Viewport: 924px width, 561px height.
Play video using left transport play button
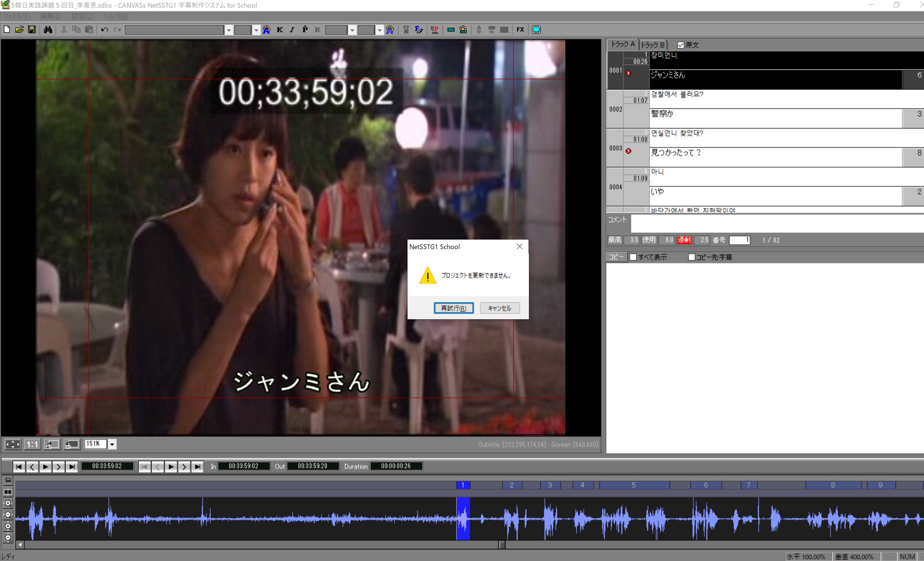pos(45,466)
